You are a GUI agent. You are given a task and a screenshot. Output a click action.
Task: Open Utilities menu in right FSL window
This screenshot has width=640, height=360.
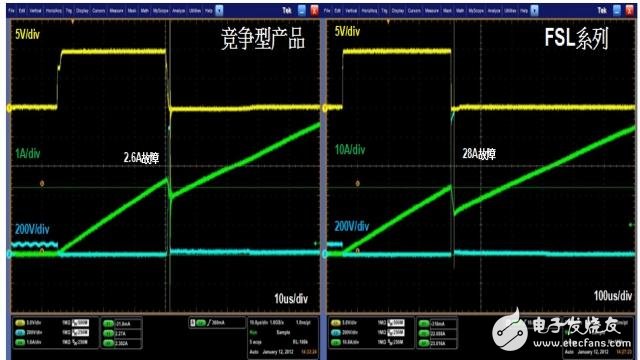(x=511, y=11)
